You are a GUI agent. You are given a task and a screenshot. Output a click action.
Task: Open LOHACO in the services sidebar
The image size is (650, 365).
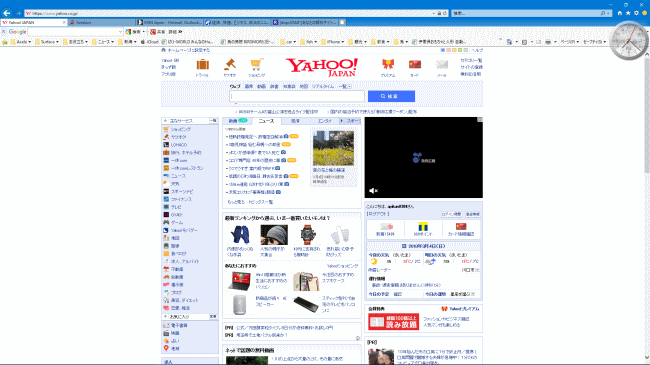pos(179,145)
